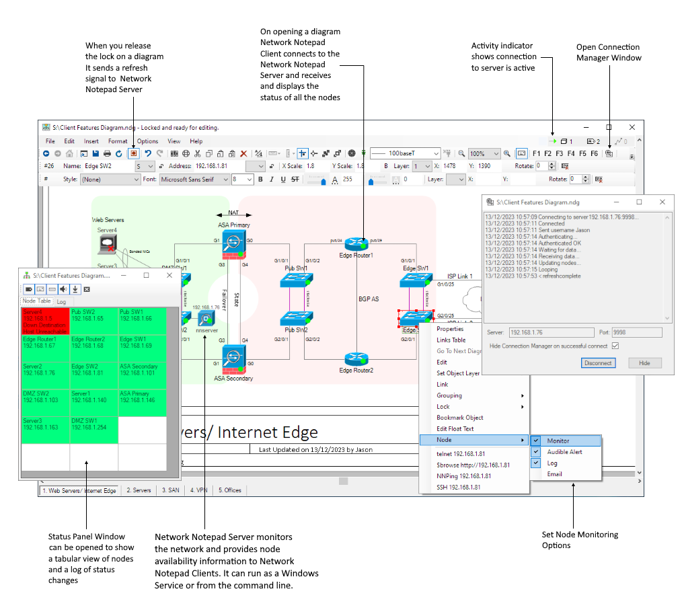Screen dimensions: 684x616
Task: Open the Microsoft Sans Serif font dropdown
Action: (194, 180)
